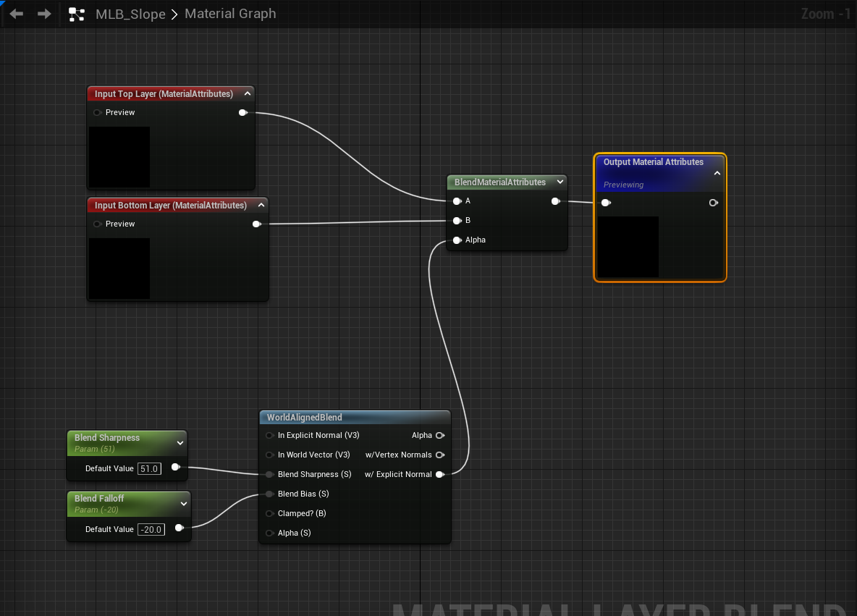Click the graph hierarchy icon beside the breadcrumb

pos(77,13)
